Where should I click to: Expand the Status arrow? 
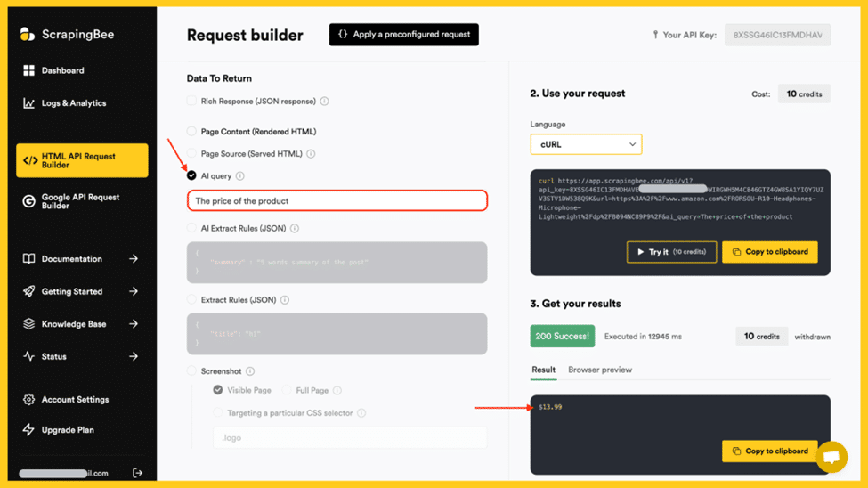coord(134,356)
